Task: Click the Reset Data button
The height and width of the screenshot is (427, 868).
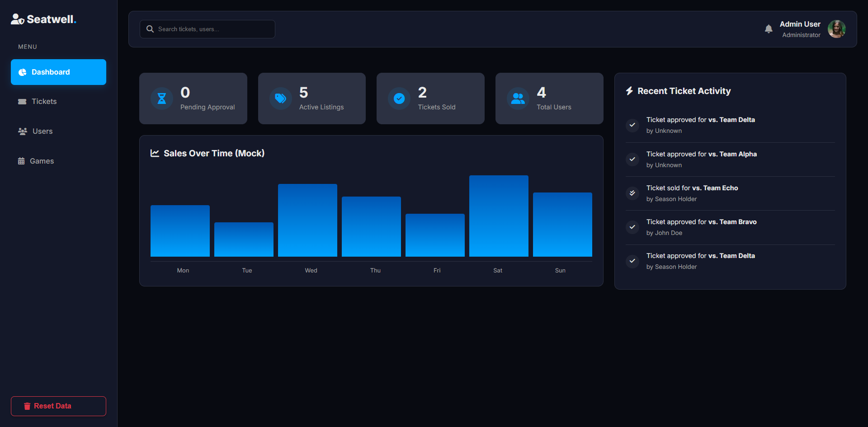Action: 58,406
